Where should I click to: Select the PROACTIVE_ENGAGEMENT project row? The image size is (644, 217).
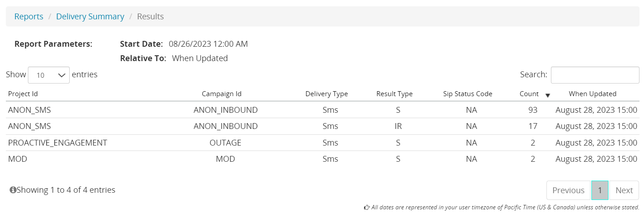pyautogui.click(x=58, y=143)
